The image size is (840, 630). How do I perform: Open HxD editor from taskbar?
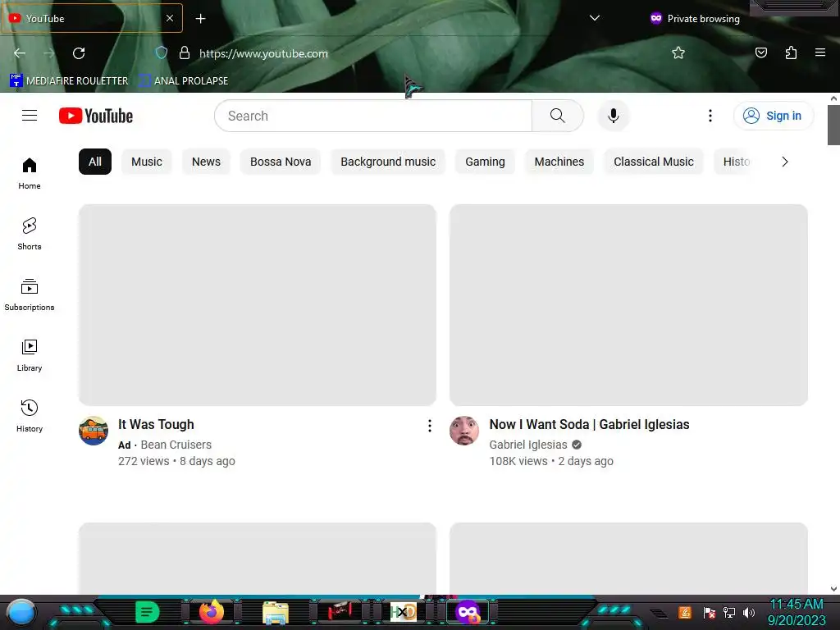point(404,612)
